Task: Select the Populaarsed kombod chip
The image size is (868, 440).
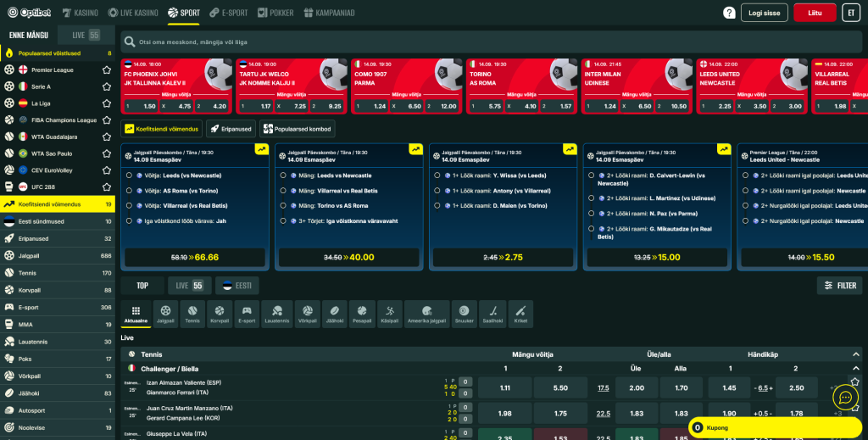Action: point(298,129)
